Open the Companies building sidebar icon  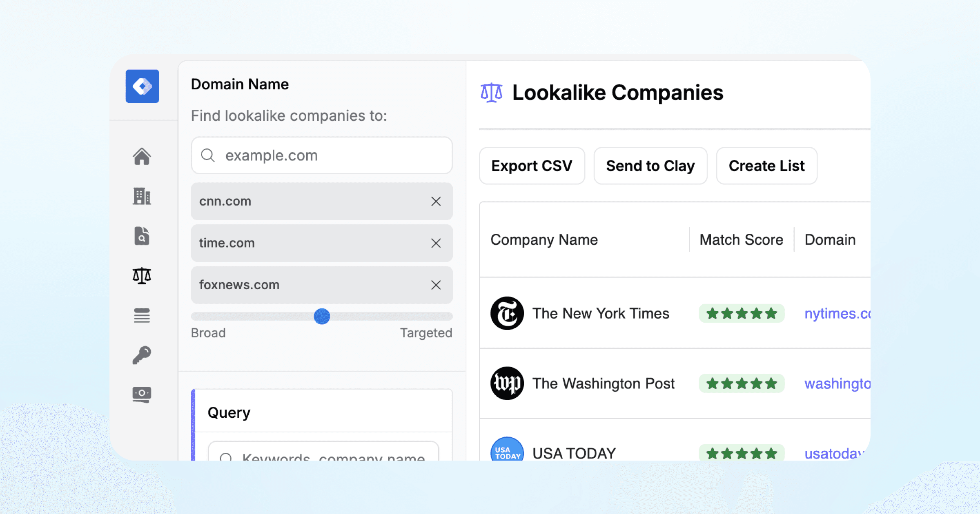coord(142,196)
